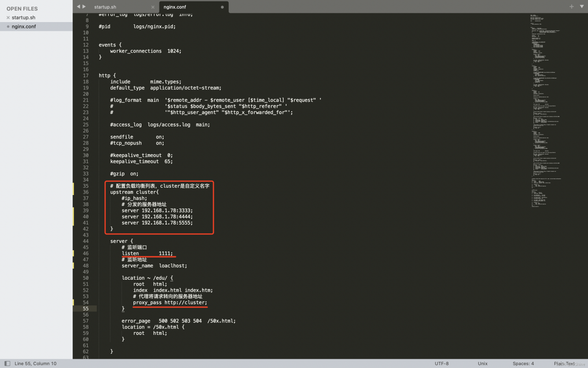Add a new tab with the plus button
Viewport: 588px width, 368px height.
(572, 6)
